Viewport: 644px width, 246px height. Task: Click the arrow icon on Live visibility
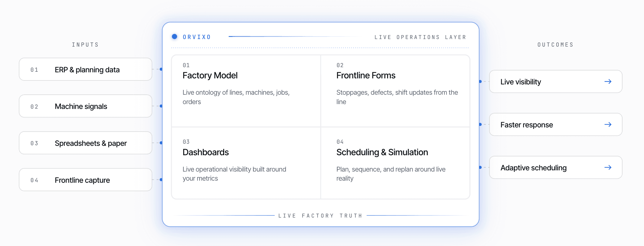tap(608, 81)
